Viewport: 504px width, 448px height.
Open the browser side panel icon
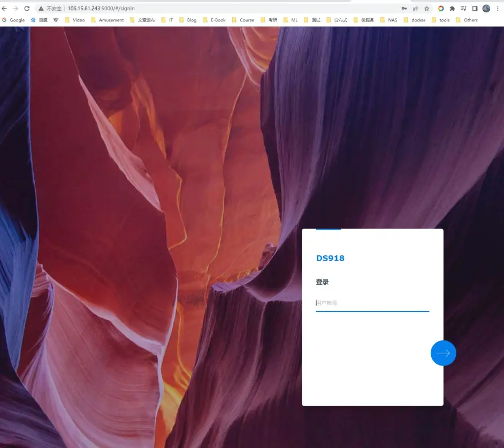click(475, 9)
